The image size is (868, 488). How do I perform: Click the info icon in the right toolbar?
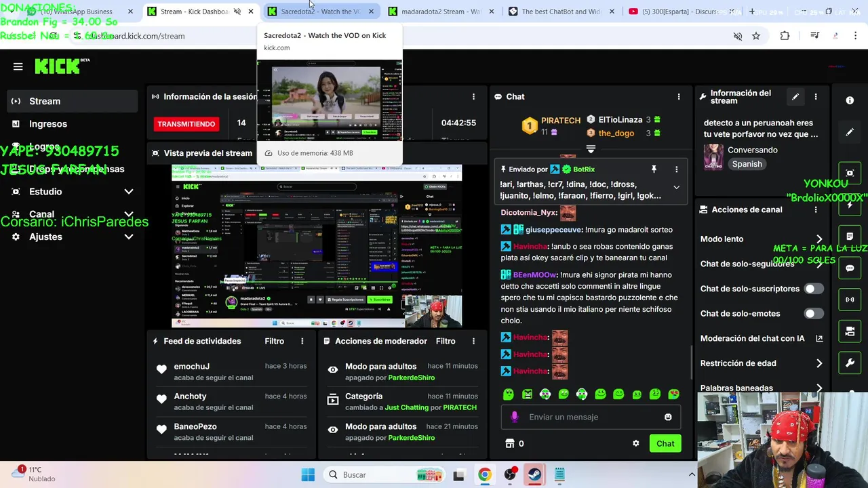click(x=850, y=100)
